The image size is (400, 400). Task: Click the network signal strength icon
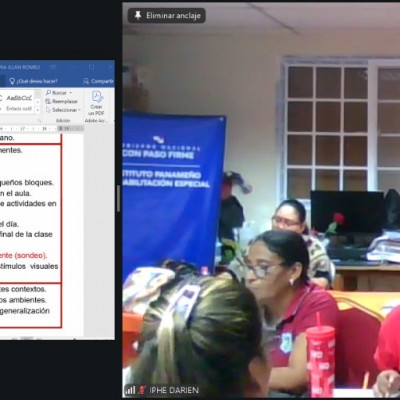[x=130, y=390]
